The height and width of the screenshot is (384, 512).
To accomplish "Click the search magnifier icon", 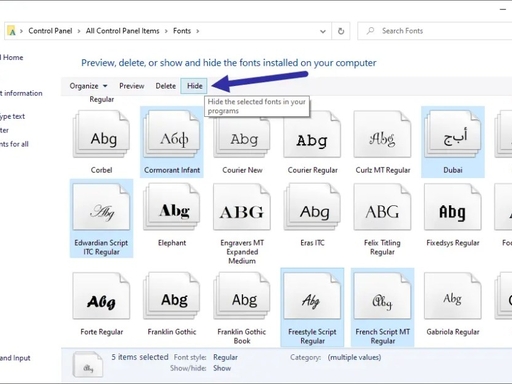I will tap(370, 31).
